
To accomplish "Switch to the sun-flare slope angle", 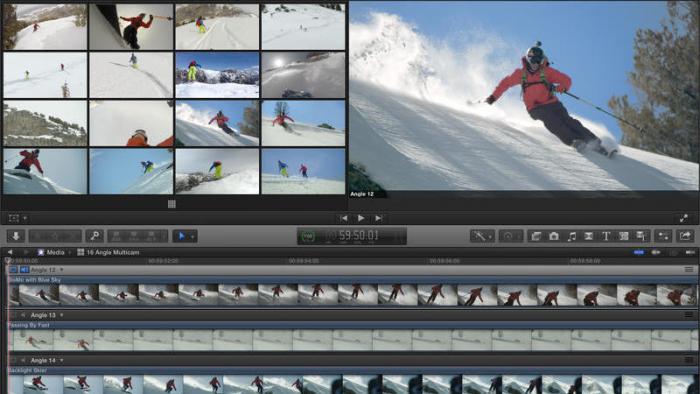I will click(x=303, y=75).
